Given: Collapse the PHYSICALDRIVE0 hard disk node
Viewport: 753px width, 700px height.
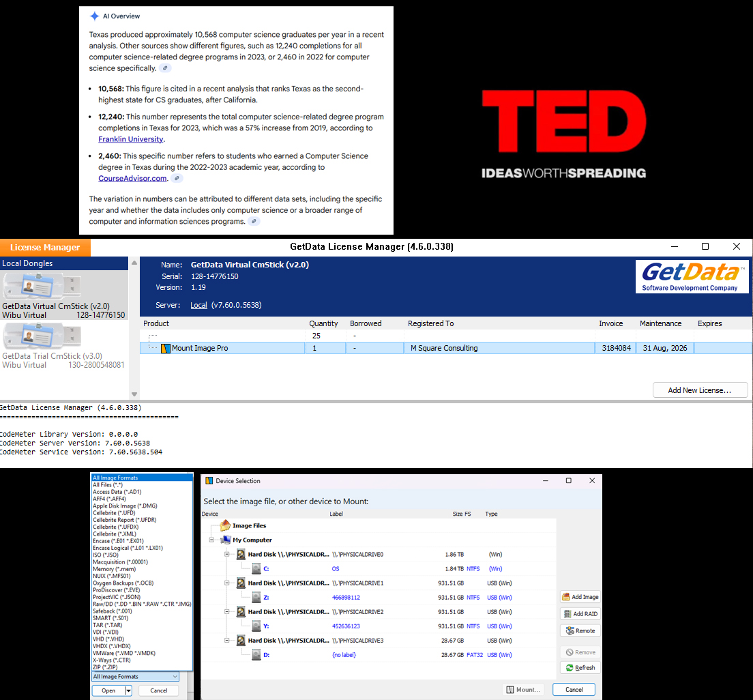Looking at the screenshot, I should click(227, 555).
